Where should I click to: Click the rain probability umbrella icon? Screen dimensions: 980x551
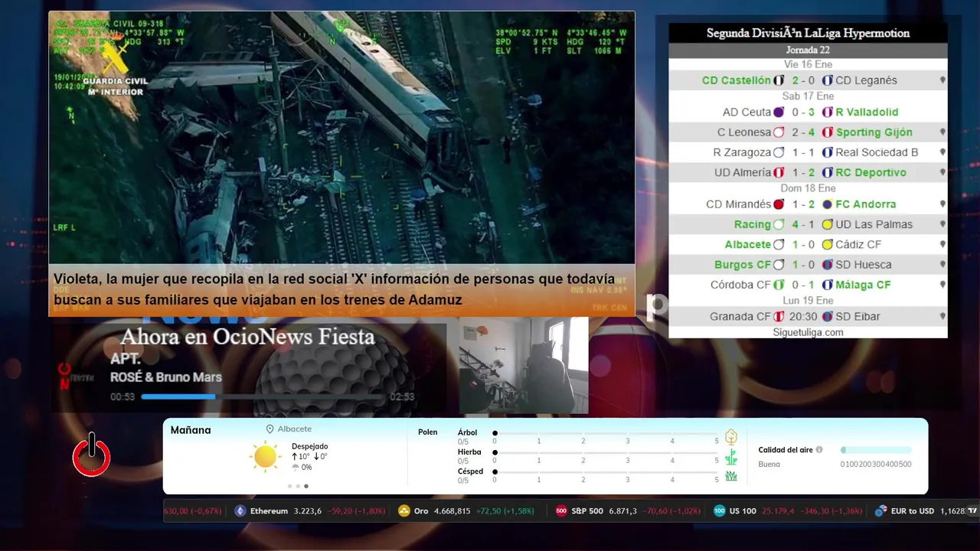296,468
